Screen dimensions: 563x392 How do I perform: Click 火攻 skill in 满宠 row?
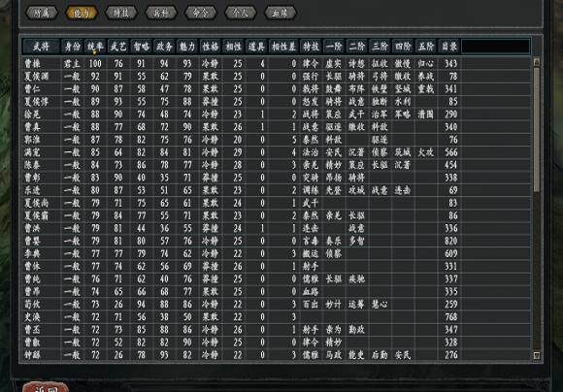pyautogui.click(x=425, y=152)
